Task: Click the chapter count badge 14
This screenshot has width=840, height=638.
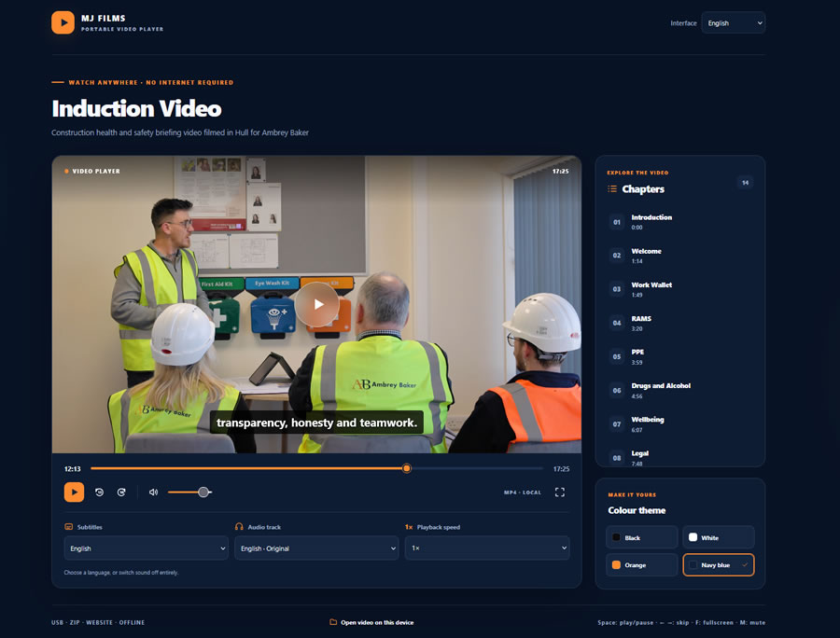Action: pos(745,183)
